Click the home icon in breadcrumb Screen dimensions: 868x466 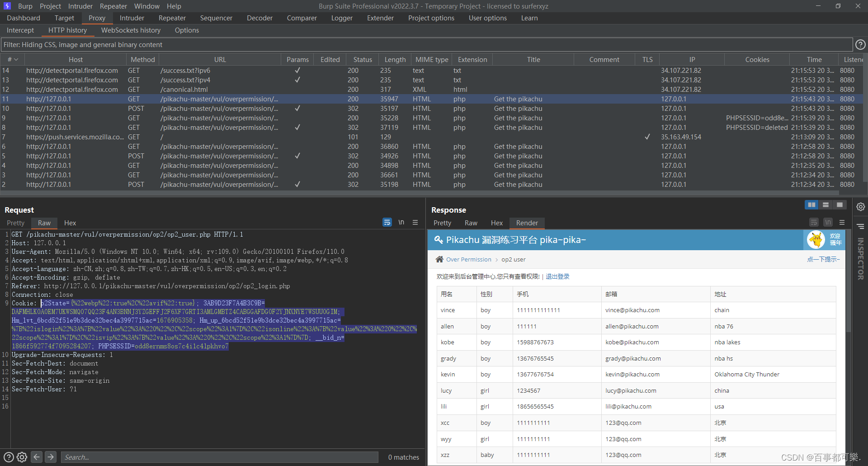[439, 259]
